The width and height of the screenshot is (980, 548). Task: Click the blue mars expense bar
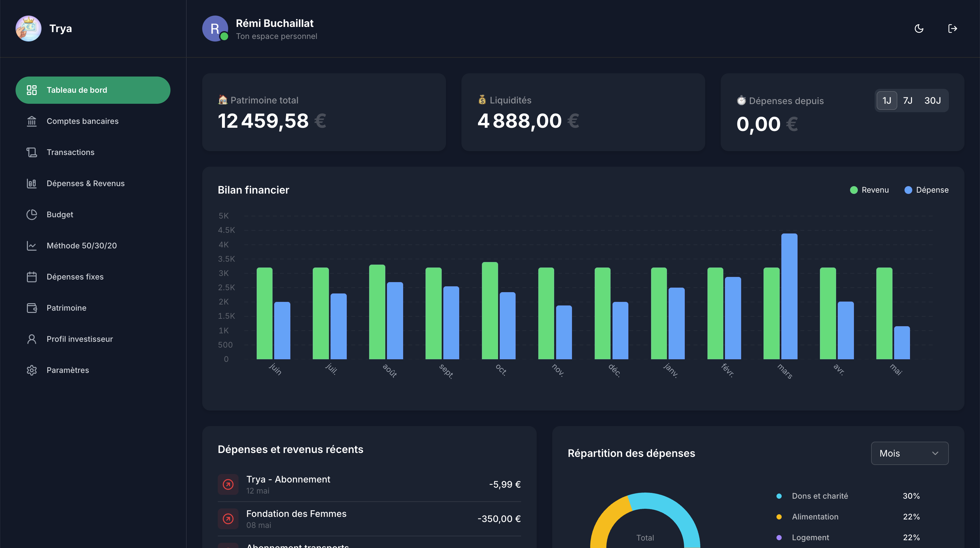(x=789, y=297)
